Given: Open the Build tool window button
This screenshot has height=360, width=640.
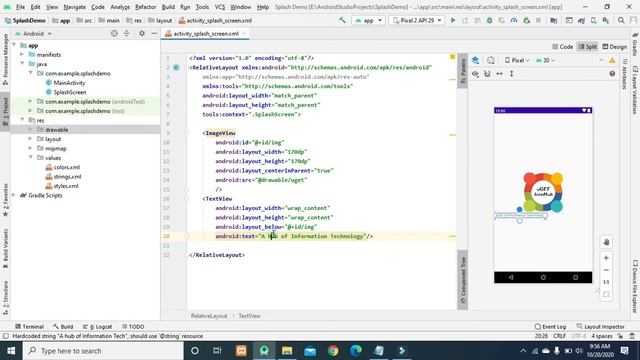Looking at the screenshot, I should point(63,327).
